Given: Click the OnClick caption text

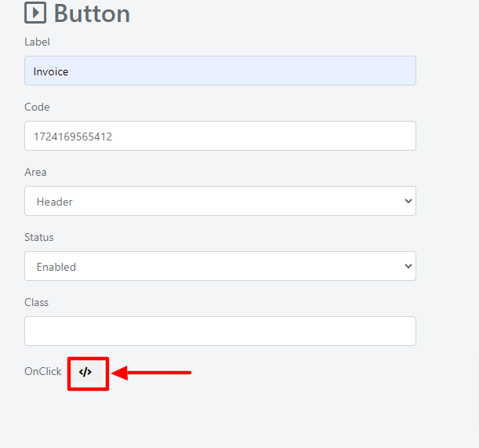Looking at the screenshot, I should [43, 371].
